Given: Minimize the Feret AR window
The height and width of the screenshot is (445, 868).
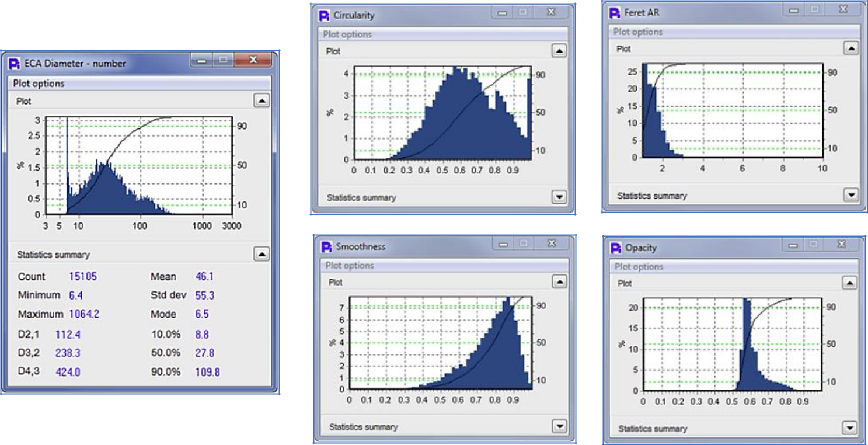Looking at the screenshot, I should [x=795, y=11].
